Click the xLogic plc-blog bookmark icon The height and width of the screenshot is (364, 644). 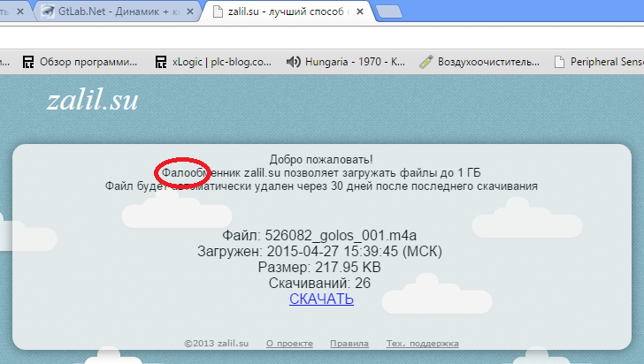160,62
